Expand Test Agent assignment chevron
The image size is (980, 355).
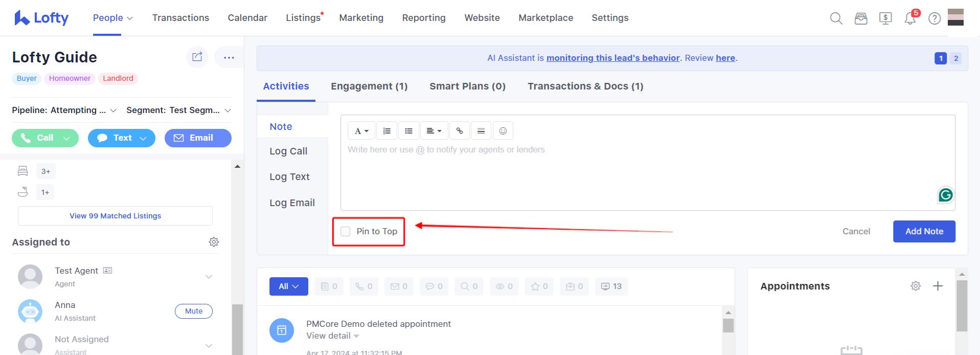click(x=209, y=277)
